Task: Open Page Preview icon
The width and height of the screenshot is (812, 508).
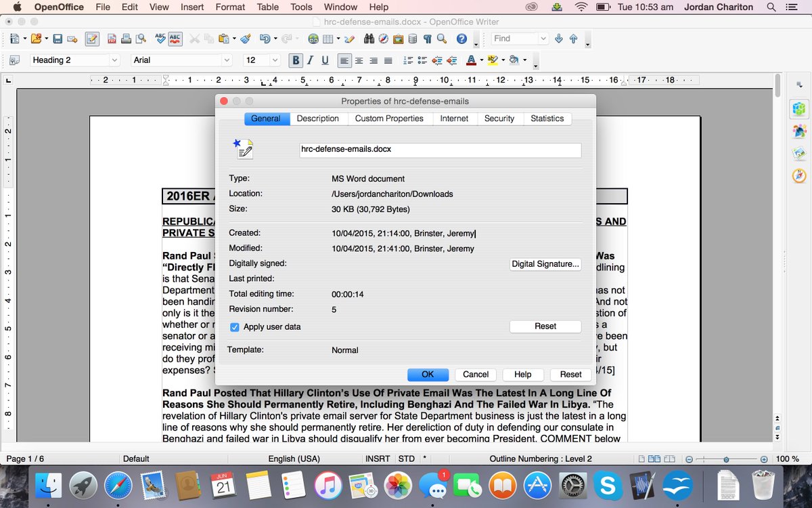Action: point(141,39)
